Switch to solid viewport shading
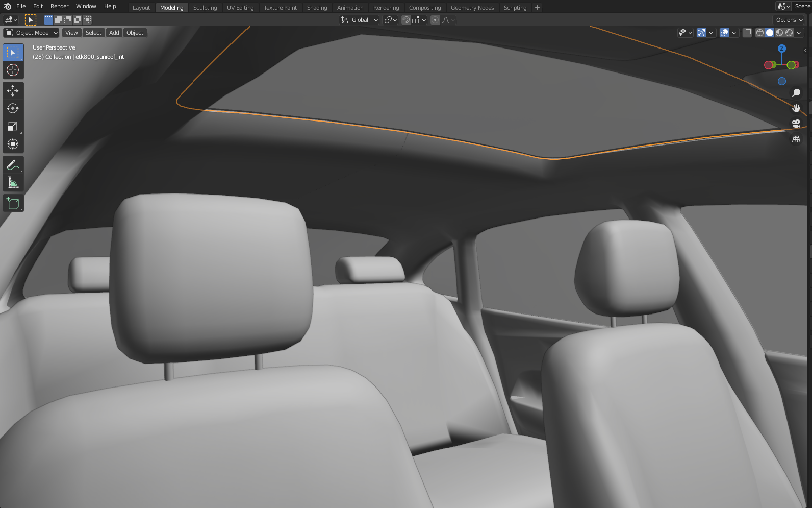This screenshot has width=812, height=508. click(x=770, y=33)
